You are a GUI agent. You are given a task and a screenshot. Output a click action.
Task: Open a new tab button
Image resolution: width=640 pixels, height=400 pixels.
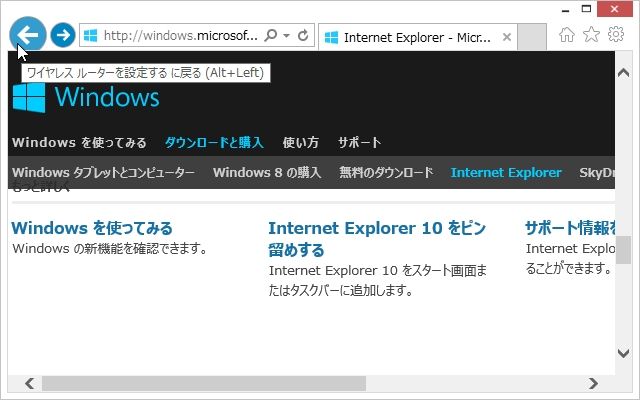(532, 37)
